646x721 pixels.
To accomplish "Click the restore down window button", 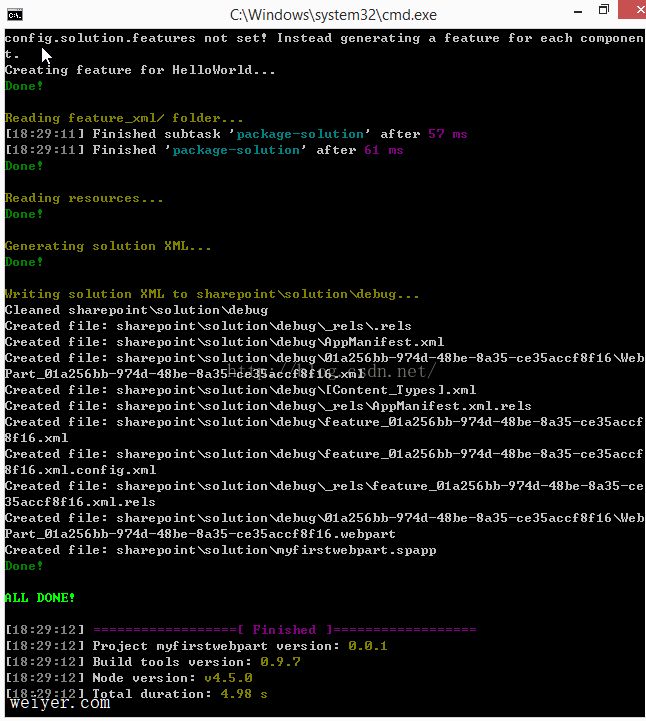I will [603, 11].
